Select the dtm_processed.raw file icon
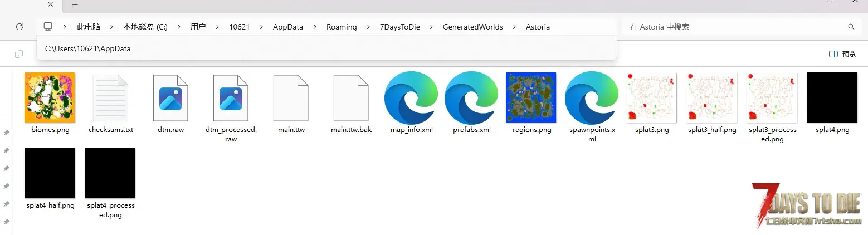868x235 pixels. (230, 97)
